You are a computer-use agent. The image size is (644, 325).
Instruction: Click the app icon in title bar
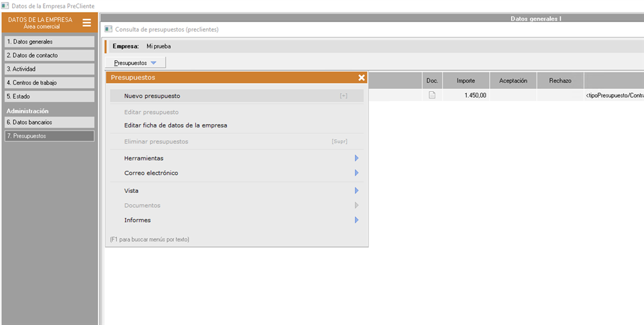click(x=5, y=6)
